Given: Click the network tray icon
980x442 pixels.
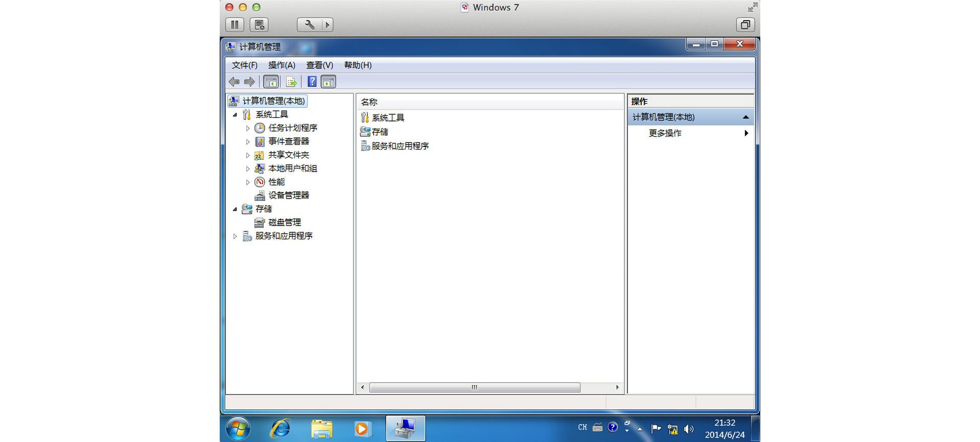Looking at the screenshot, I should (x=672, y=429).
